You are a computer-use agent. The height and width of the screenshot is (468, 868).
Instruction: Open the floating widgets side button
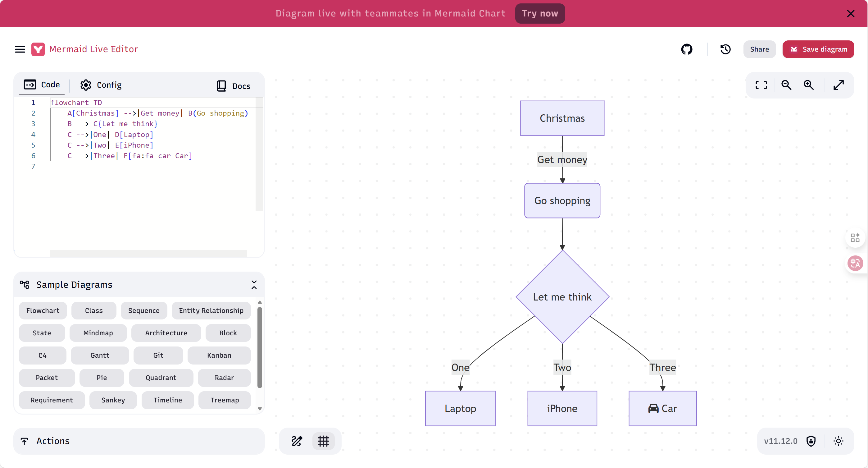click(855, 238)
